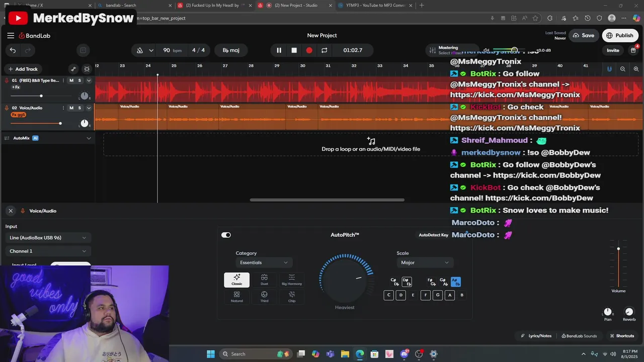
Task: Open Lyrics/Notes panel
Action: [536, 336]
